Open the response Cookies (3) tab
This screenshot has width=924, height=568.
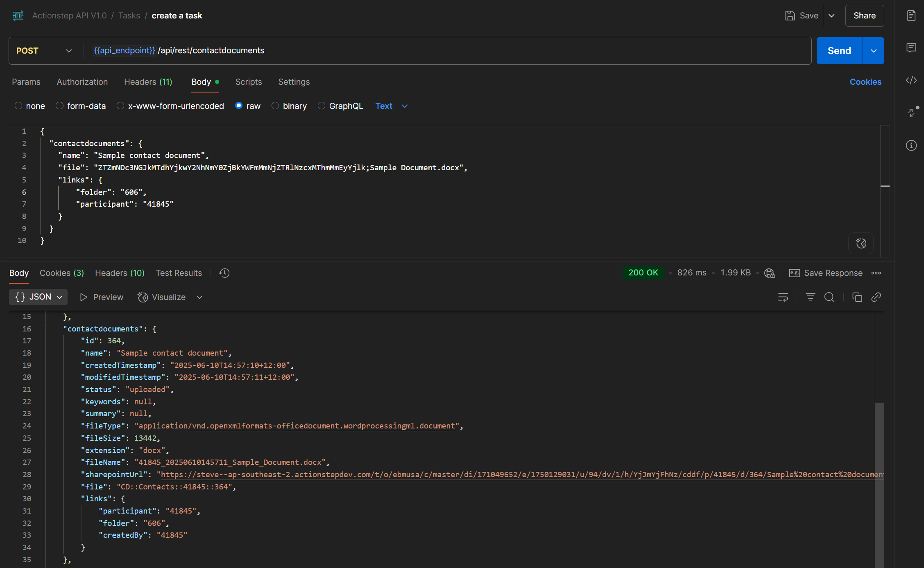62,273
